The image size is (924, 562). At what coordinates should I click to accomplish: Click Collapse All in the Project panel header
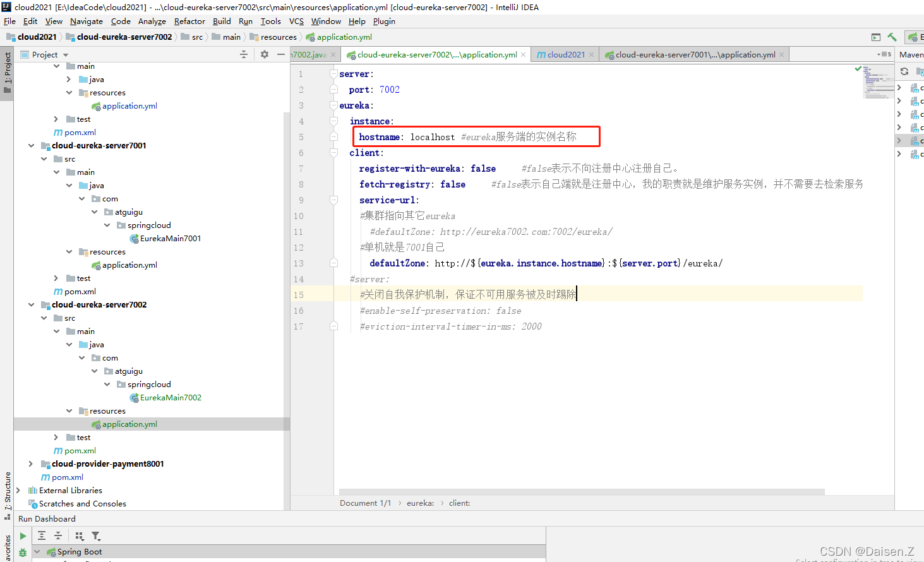point(244,55)
